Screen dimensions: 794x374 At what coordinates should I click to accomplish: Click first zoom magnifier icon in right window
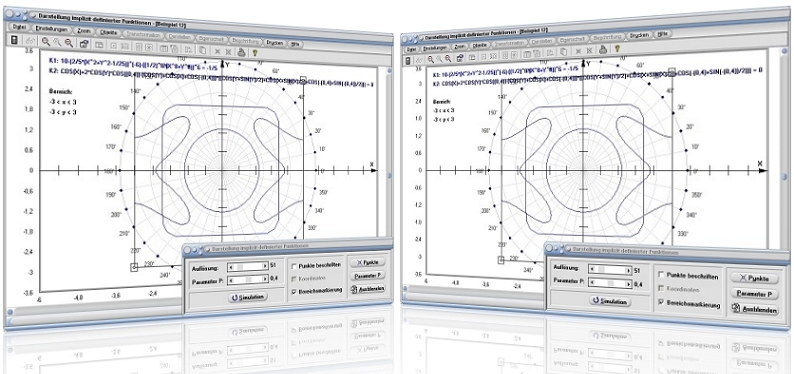coord(430,59)
